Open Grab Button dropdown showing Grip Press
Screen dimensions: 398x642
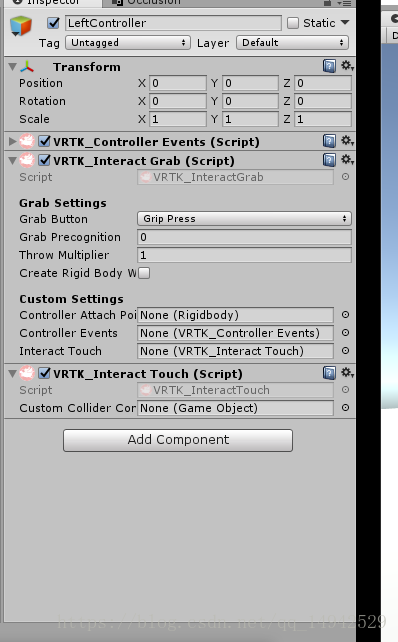[244, 219]
